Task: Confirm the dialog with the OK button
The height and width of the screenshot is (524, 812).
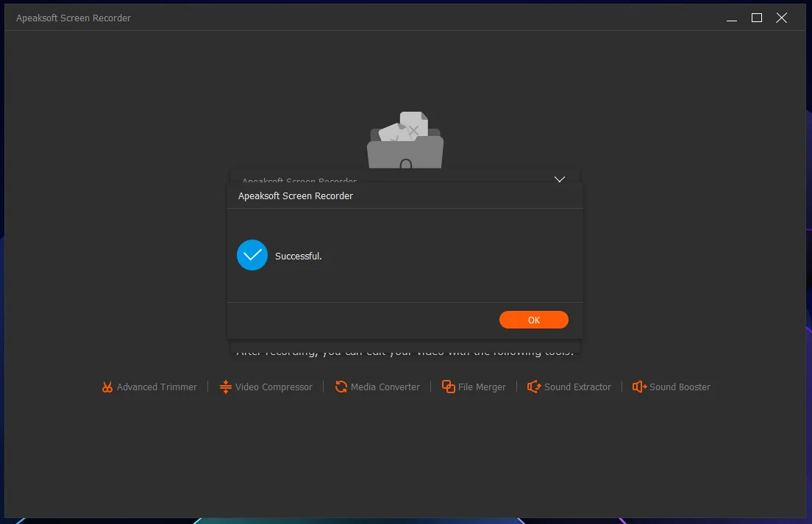Action: (x=533, y=320)
